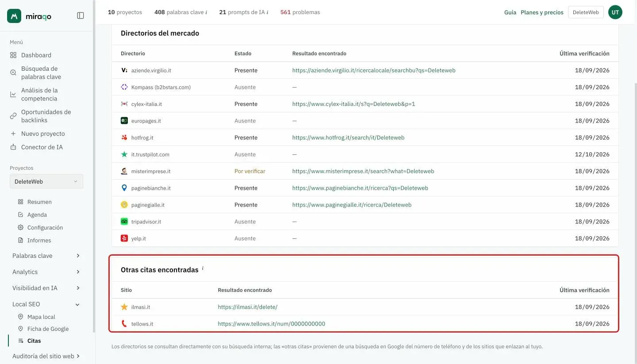Go to the Dashboard page
The image size is (637, 364).
pos(36,55)
